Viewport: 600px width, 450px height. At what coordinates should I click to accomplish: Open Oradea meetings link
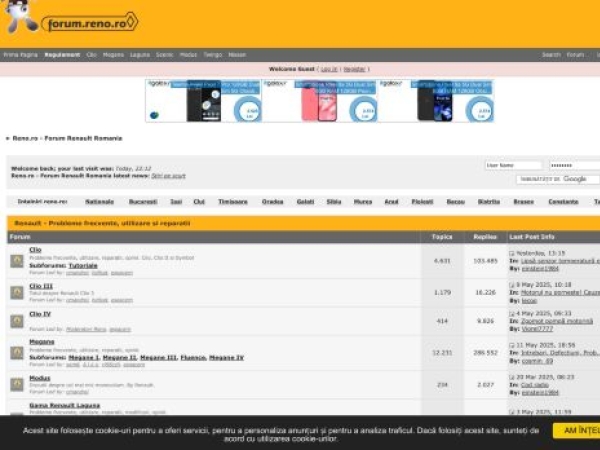pos(272,202)
